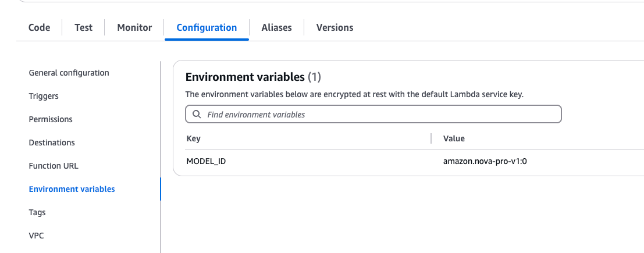Go to Destinations in the sidebar
This screenshot has width=644, height=253.
point(52,142)
